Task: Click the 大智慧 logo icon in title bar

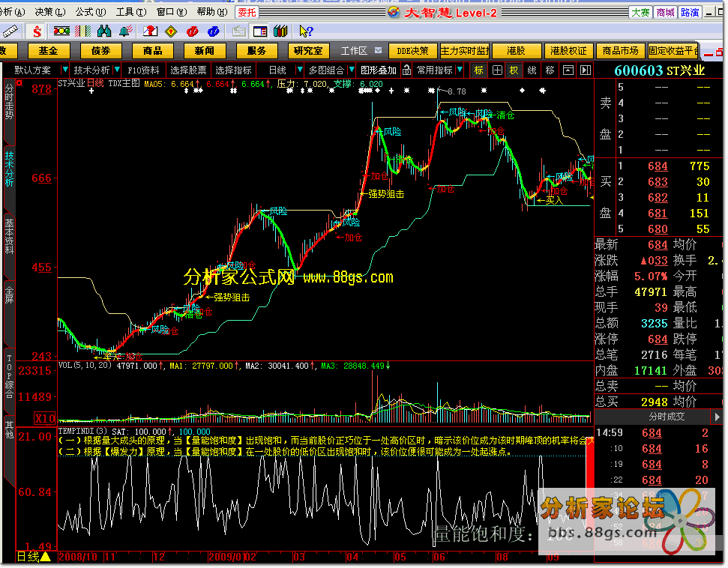Action: click(394, 12)
